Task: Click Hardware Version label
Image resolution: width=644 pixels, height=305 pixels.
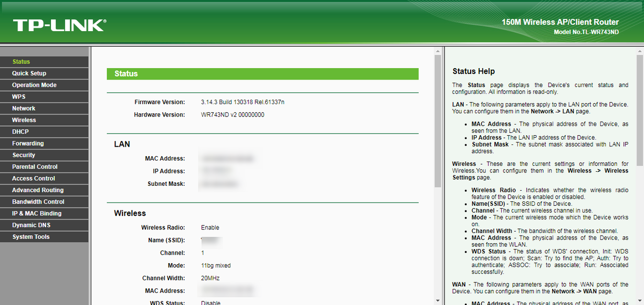Action: pyautogui.click(x=159, y=115)
